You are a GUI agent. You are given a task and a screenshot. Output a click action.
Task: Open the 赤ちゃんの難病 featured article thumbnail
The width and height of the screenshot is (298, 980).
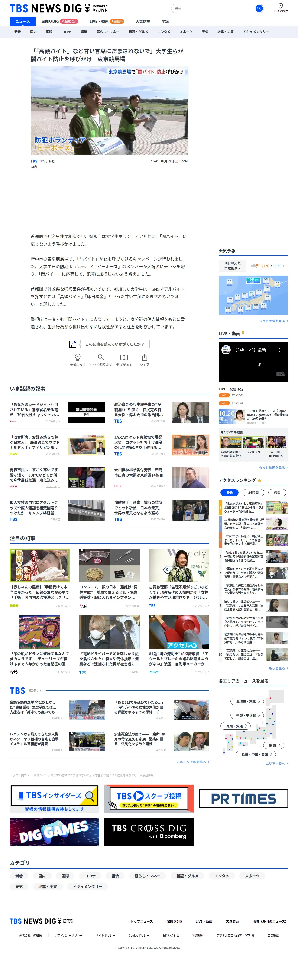40,565
